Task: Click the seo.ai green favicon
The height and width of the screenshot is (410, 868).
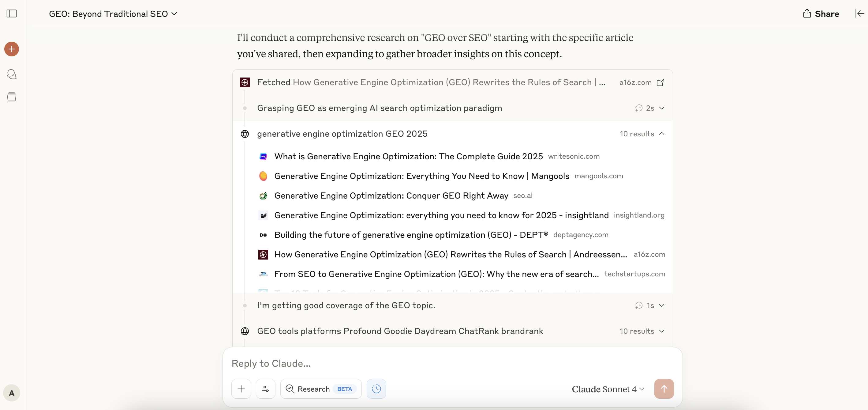Action: (x=263, y=196)
